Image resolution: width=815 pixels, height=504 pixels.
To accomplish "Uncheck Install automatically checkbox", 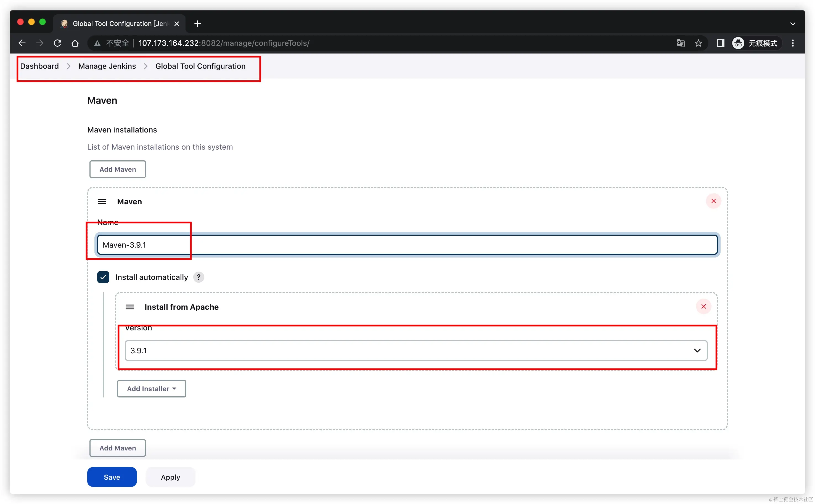I will [103, 277].
